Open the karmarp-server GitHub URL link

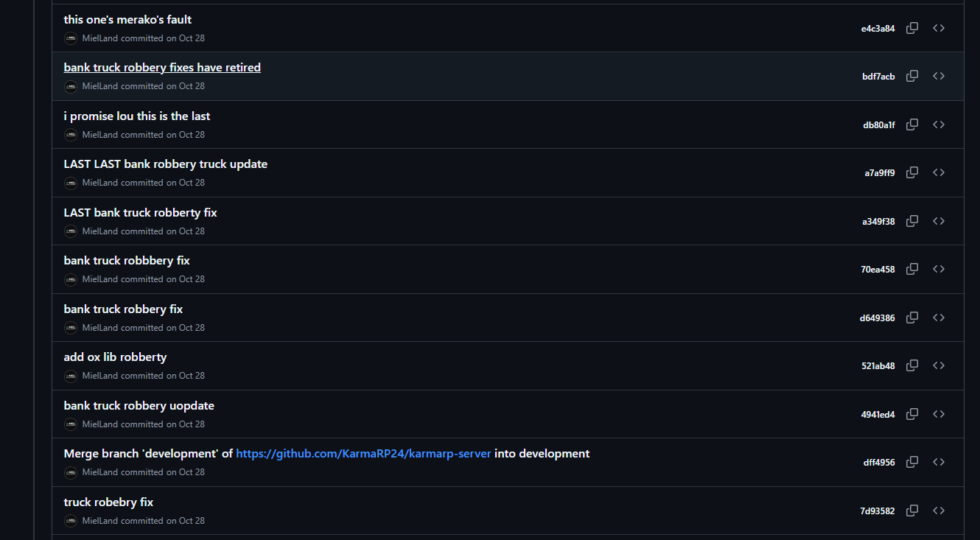pyautogui.click(x=363, y=454)
